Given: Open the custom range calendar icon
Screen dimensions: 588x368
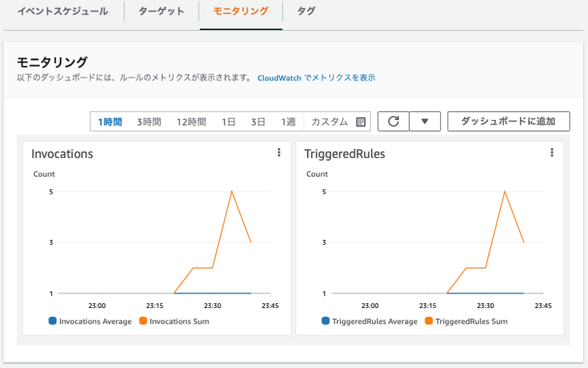Looking at the screenshot, I should coord(361,122).
